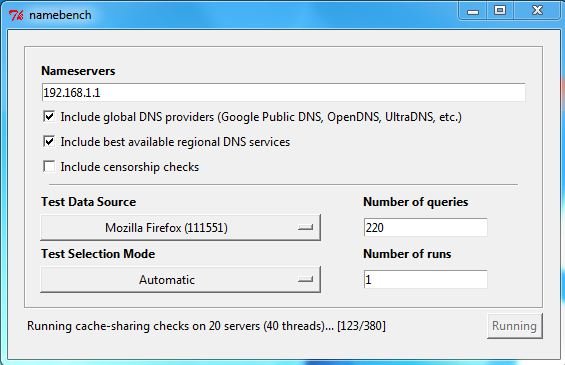Click the Number of runs label
The height and width of the screenshot is (365, 565).
407,254
